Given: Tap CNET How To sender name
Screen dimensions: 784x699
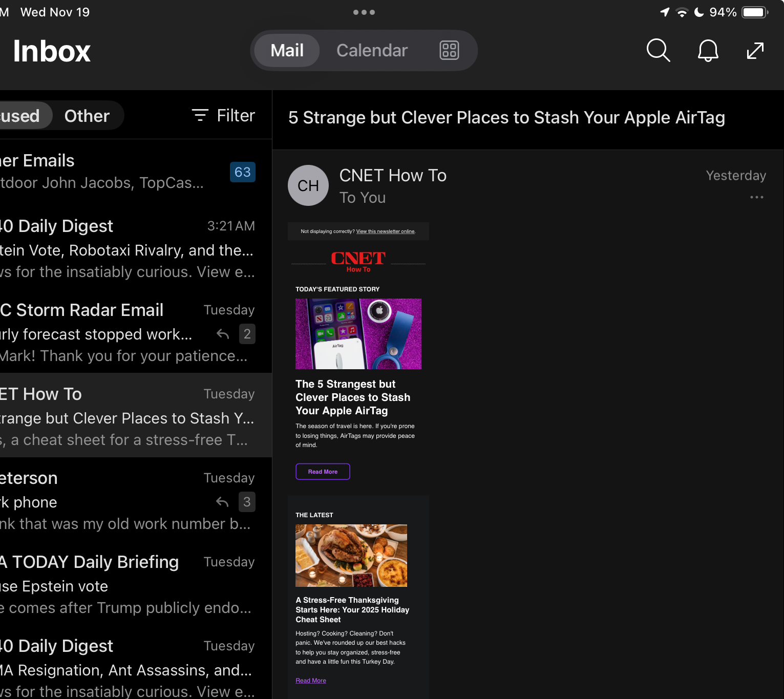Looking at the screenshot, I should [x=393, y=176].
